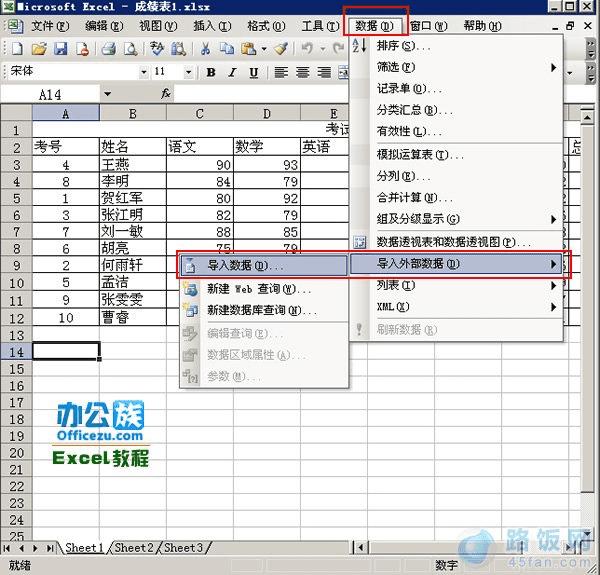The height and width of the screenshot is (575, 600).
Task: Click the Underline U button
Action: click(254, 72)
